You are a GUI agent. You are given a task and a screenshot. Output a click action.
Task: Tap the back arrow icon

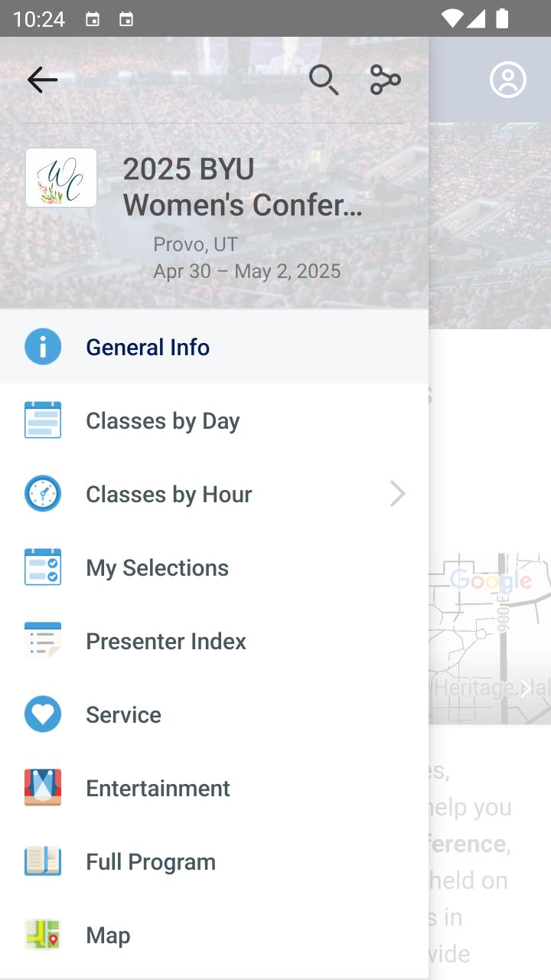click(42, 80)
